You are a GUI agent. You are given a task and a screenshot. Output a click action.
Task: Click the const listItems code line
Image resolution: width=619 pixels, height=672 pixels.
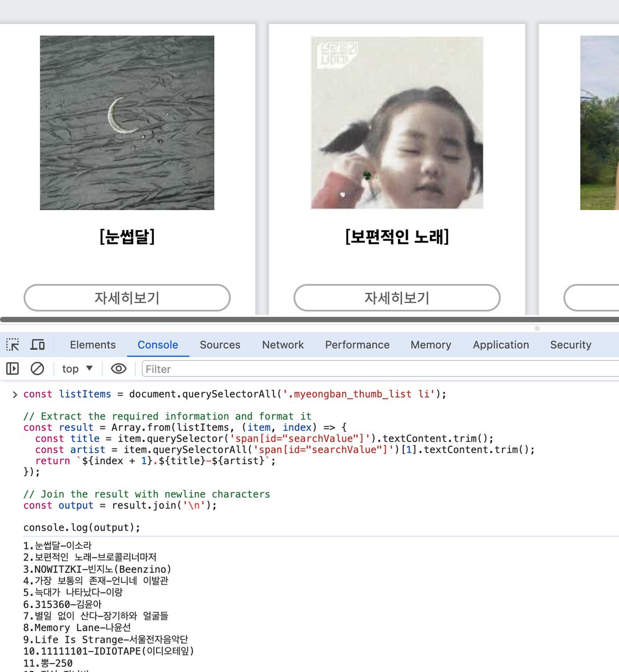coord(235,394)
